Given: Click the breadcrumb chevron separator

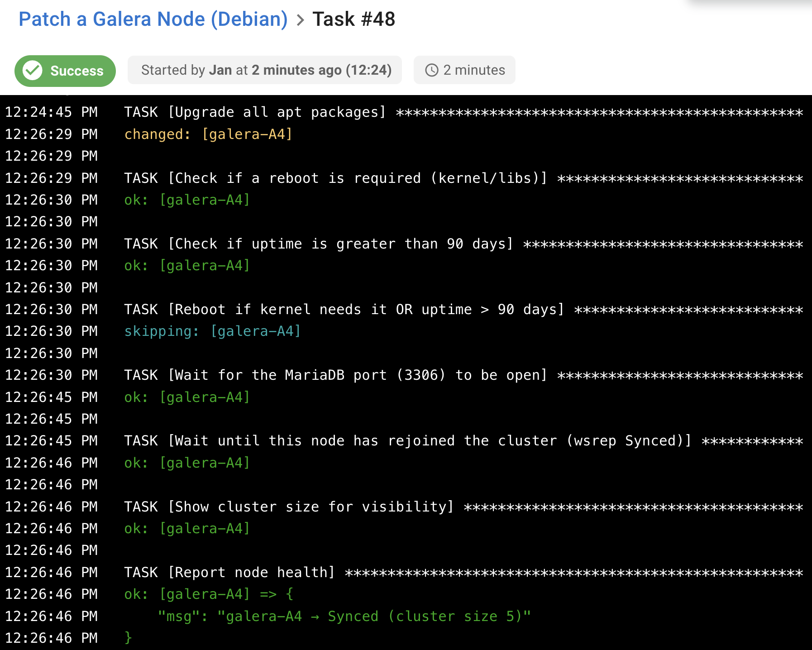Looking at the screenshot, I should coord(300,20).
